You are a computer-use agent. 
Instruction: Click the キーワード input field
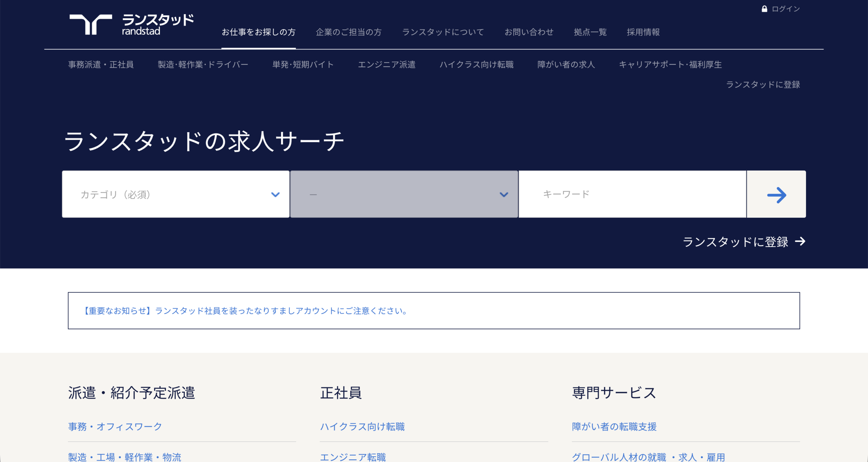[x=632, y=194]
